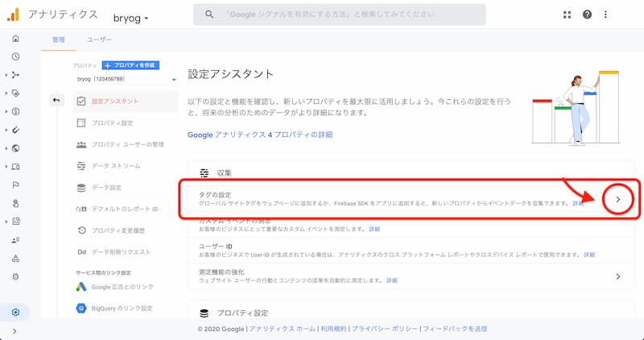Select 設定アシスタント in the property menu
644x340 pixels.
126,102
